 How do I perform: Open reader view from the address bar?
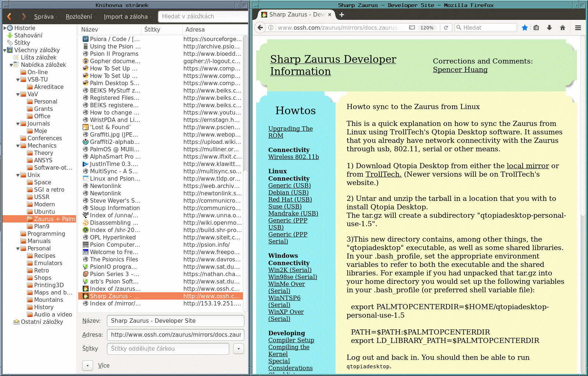tap(412, 28)
